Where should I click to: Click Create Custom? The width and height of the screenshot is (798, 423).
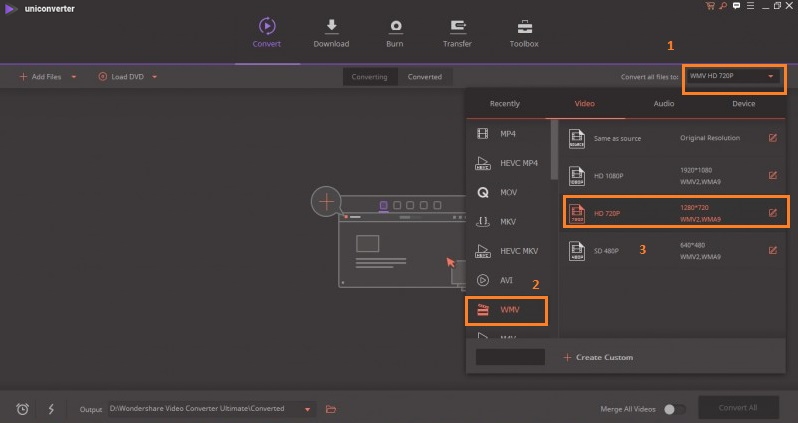(x=598, y=357)
